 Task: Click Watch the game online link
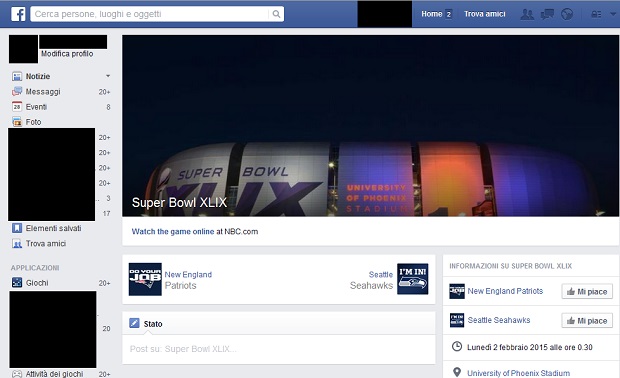tap(173, 231)
